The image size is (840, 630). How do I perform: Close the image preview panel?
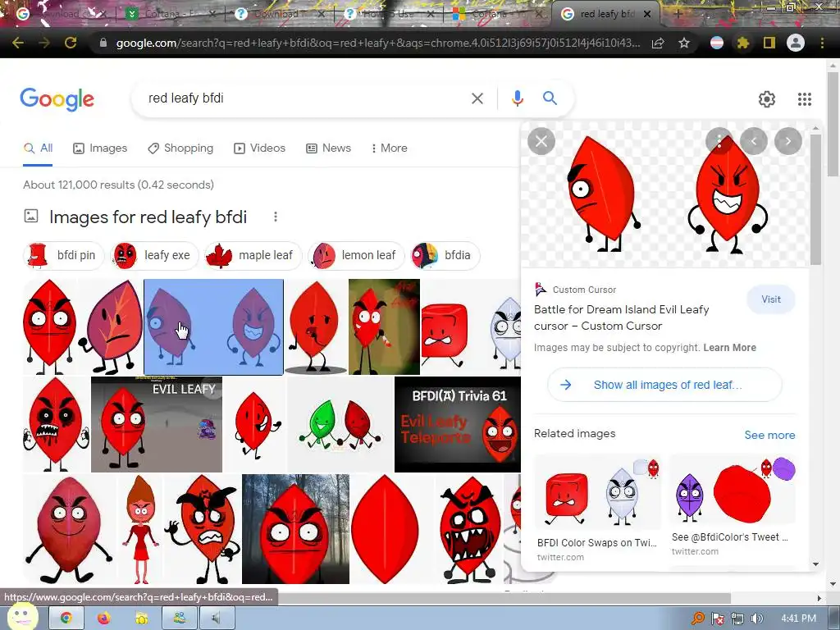(541, 141)
